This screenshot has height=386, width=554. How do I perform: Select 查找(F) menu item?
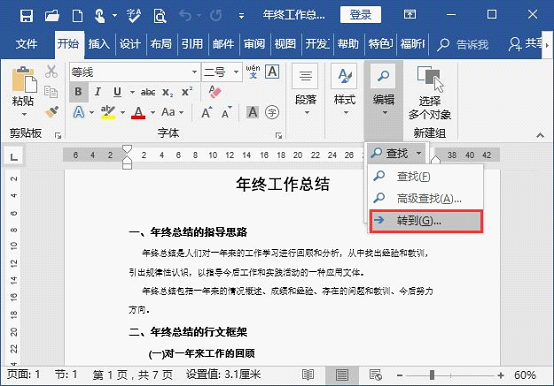click(x=425, y=176)
